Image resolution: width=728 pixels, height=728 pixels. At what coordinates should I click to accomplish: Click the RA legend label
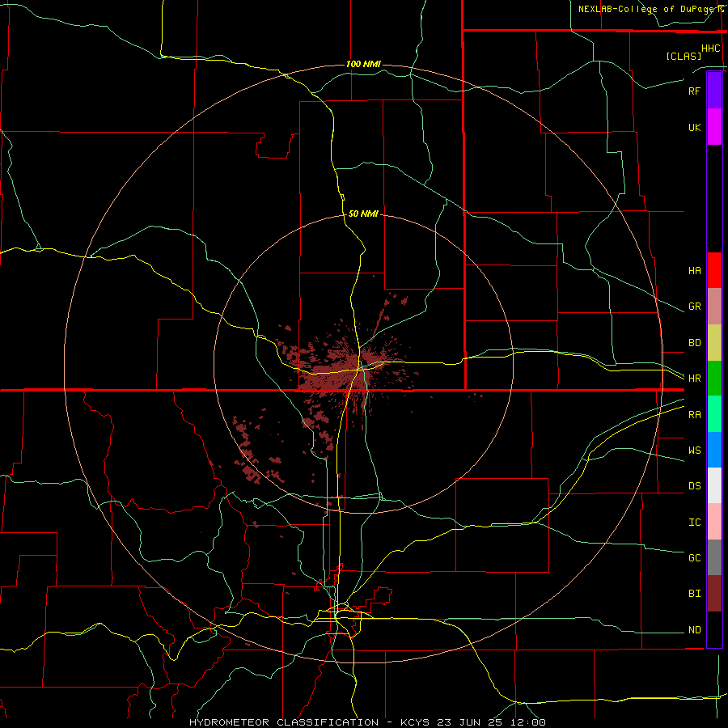tap(694, 415)
